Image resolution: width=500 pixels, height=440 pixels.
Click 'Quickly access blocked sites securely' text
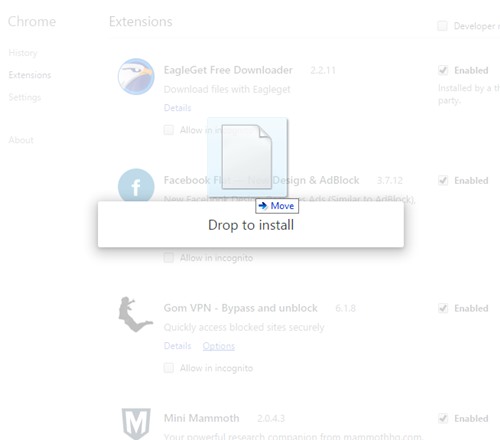pyautogui.click(x=244, y=327)
